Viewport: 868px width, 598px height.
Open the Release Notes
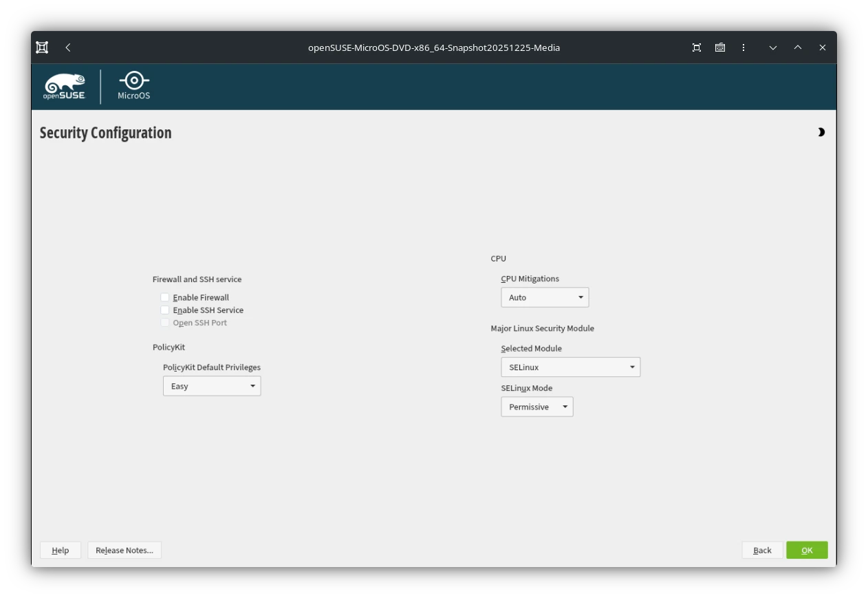(x=124, y=550)
